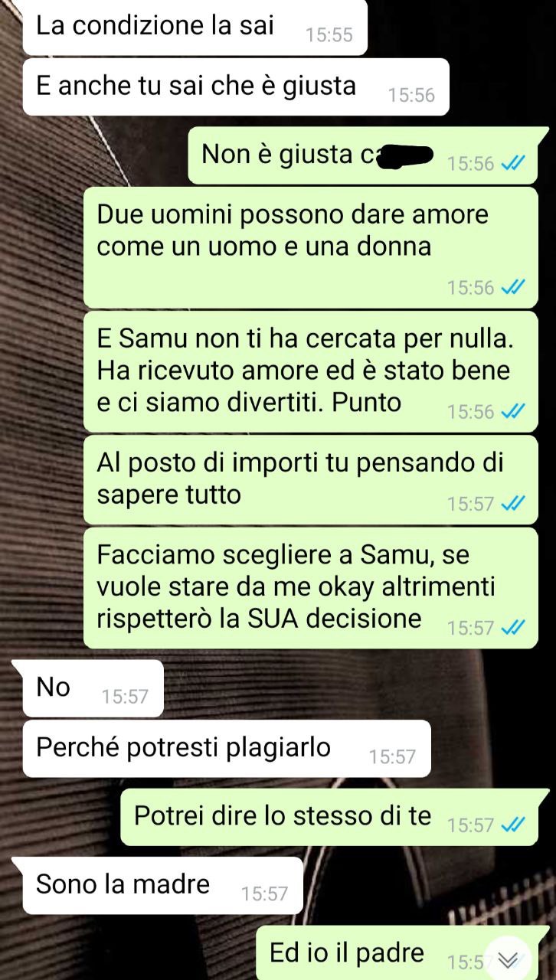Select 'E Samu non ti ha cercata per nulla' bubble

coord(311,371)
